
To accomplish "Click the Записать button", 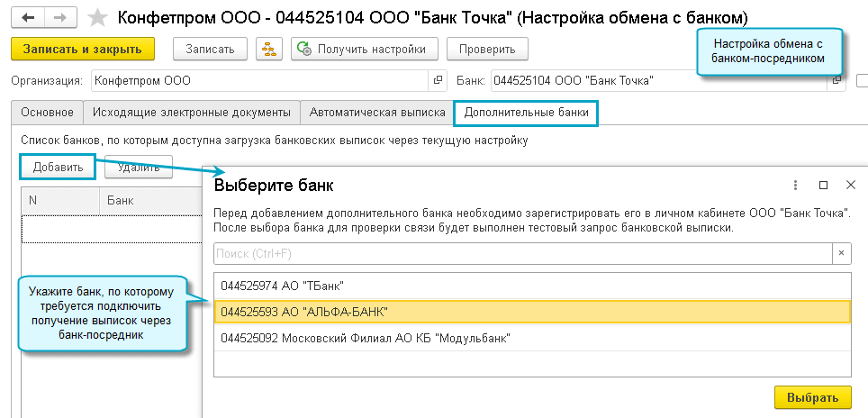I will click(x=210, y=49).
